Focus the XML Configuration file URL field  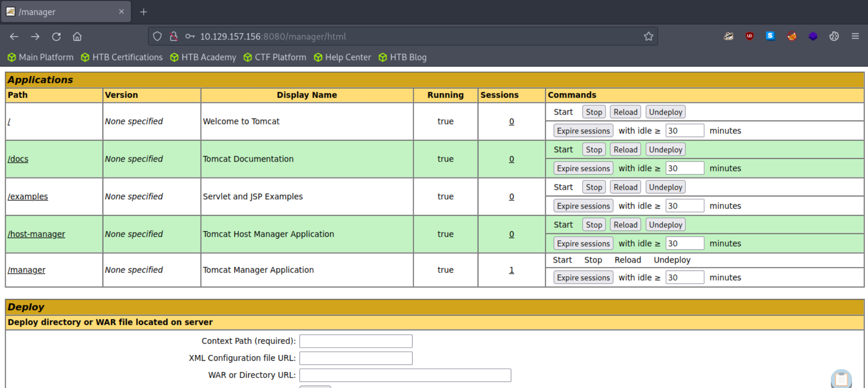[356, 358]
